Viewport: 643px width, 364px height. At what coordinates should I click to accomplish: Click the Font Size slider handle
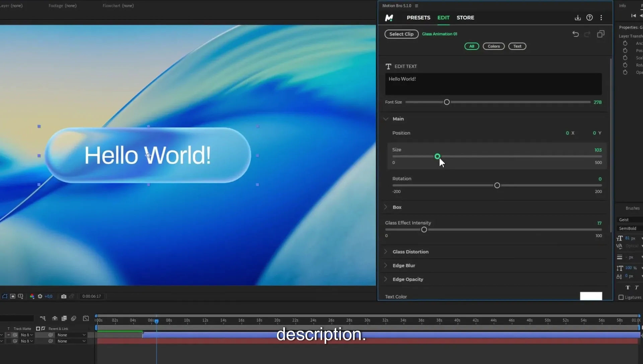(447, 102)
